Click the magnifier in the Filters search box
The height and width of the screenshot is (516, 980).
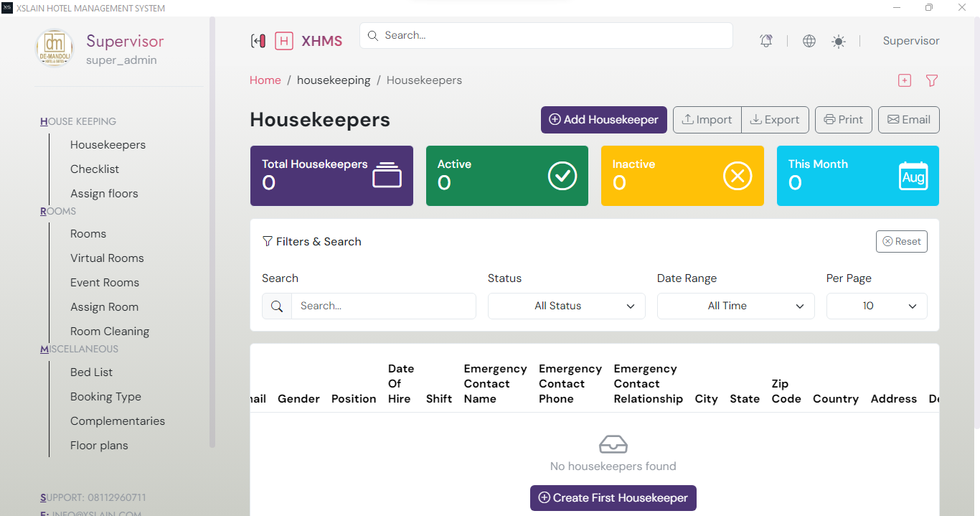tap(277, 306)
